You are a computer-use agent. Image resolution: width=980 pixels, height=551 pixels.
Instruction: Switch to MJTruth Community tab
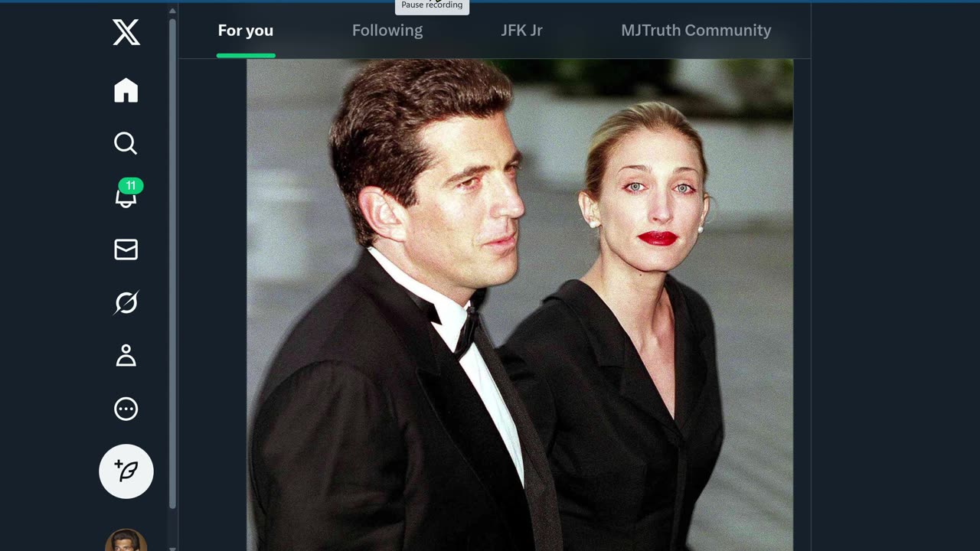[696, 31]
